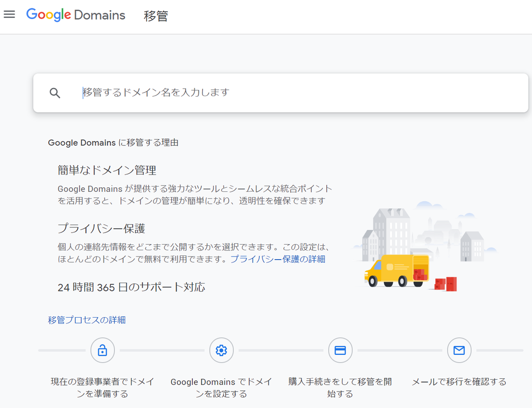This screenshot has width=532, height=408.
Task: Click the Google Domains logo
Action: 76,15
